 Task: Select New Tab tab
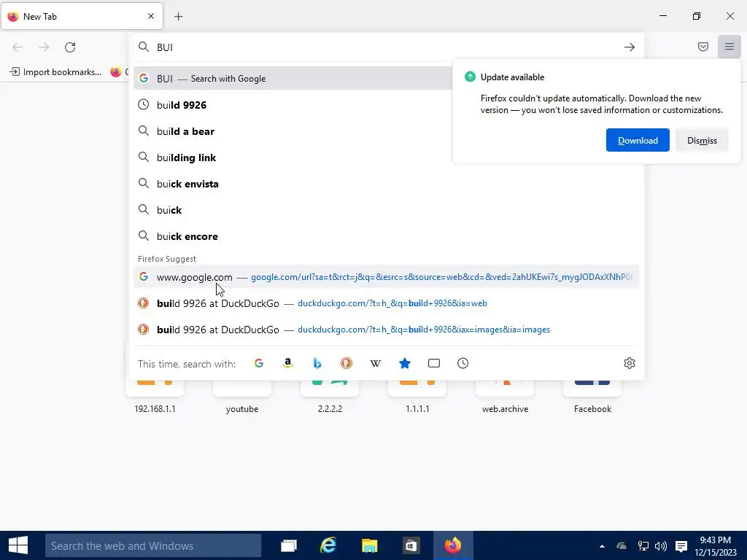click(82, 16)
